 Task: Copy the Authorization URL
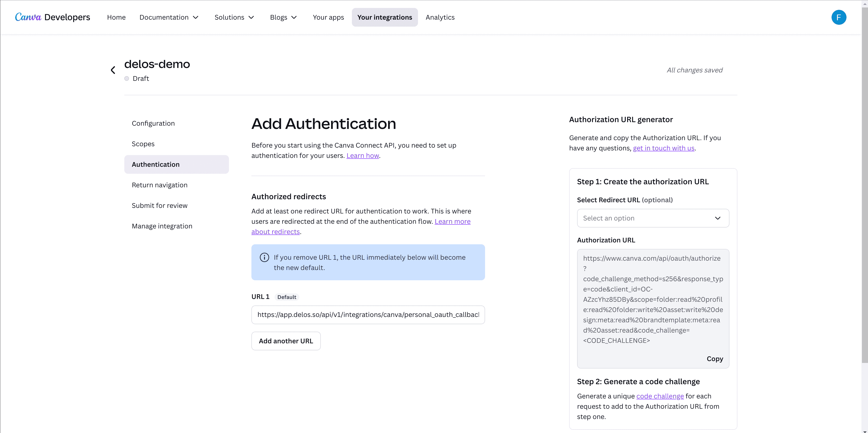pos(715,359)
